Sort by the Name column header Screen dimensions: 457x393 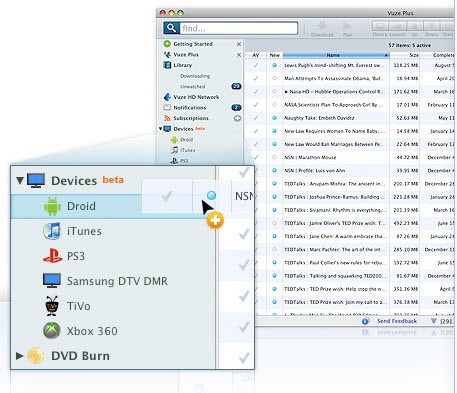pos(336,55)
